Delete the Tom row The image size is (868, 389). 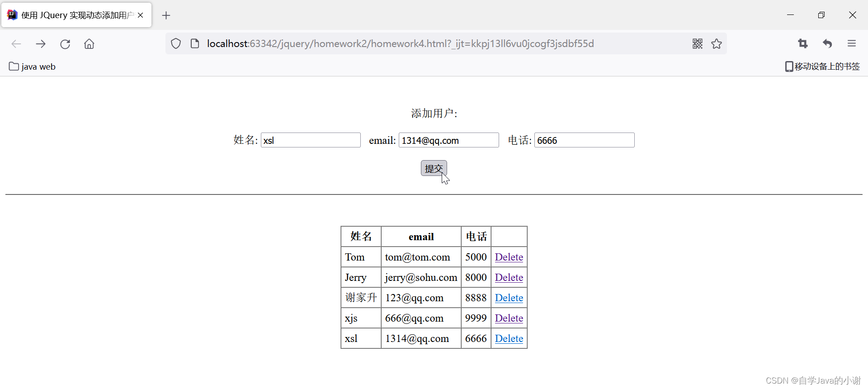509,257
